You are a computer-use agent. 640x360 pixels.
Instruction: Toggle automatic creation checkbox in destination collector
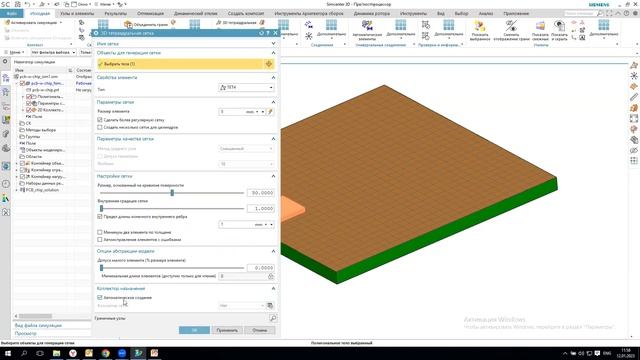(x=100, y=298)
